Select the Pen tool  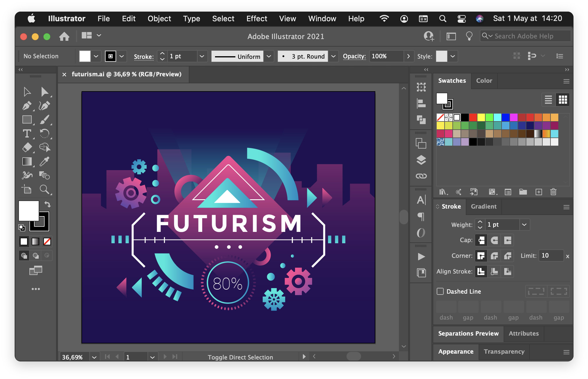coord(27,105)
